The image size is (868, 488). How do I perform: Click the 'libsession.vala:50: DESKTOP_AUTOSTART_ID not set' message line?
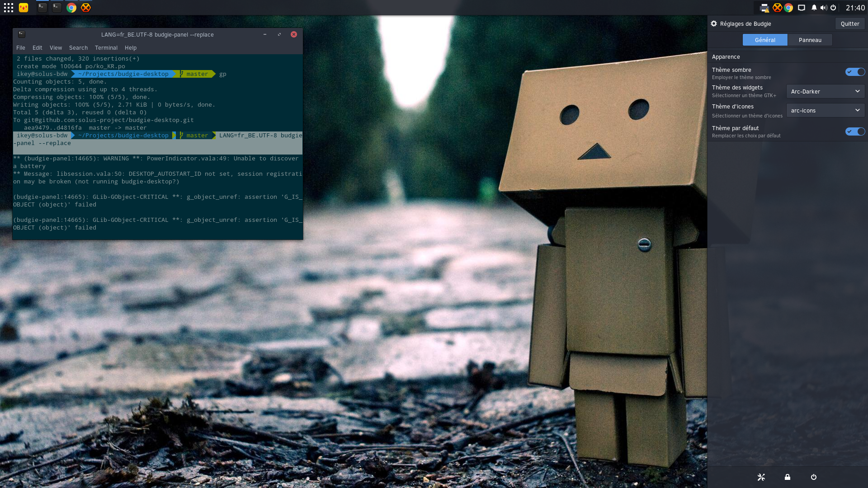[x=157, y=178]
